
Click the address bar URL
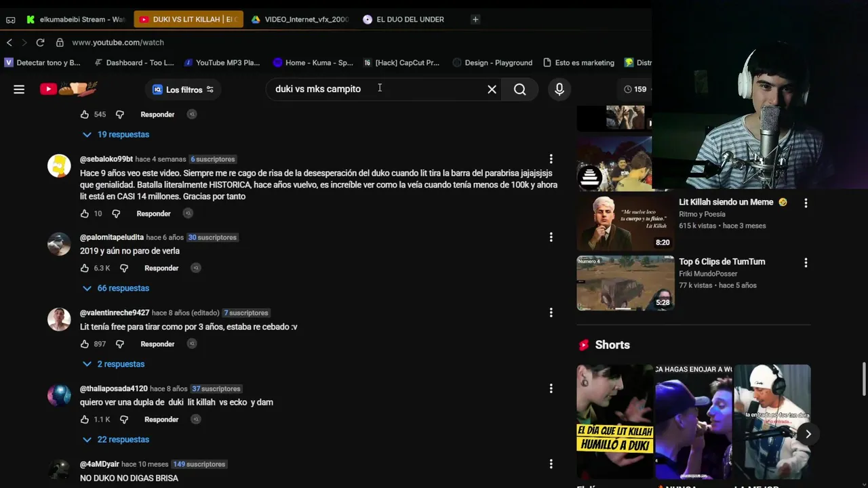pyautogui.click(x=118, y=42)
